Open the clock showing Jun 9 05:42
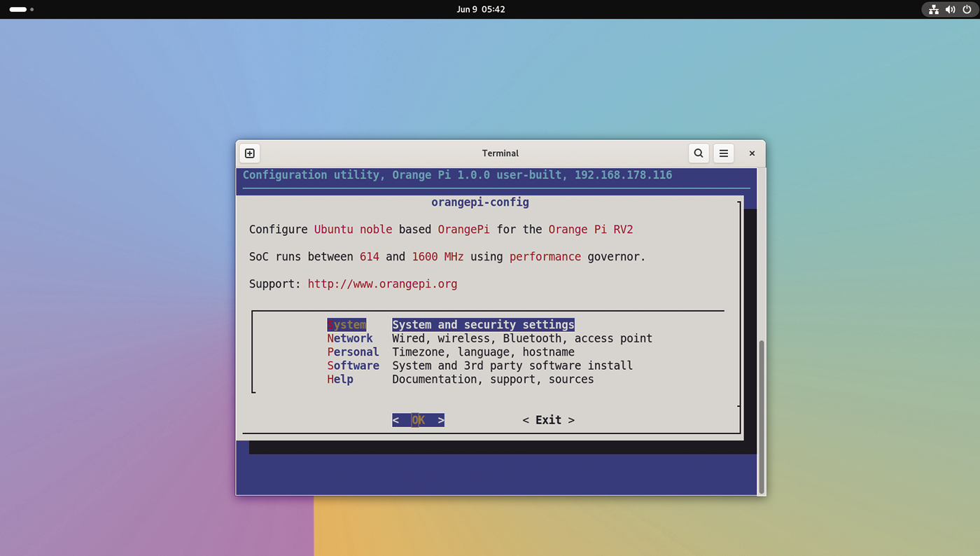The width and height of the screenshot is (980, 556). point(481,9)
